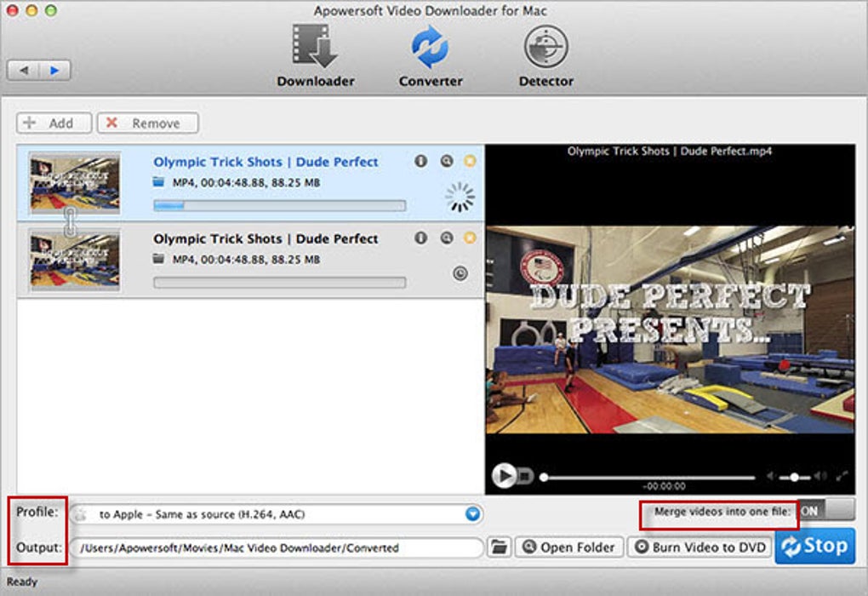Click the Output path field
The width and height of the screenshot is (868, 596).
[277, 547]
